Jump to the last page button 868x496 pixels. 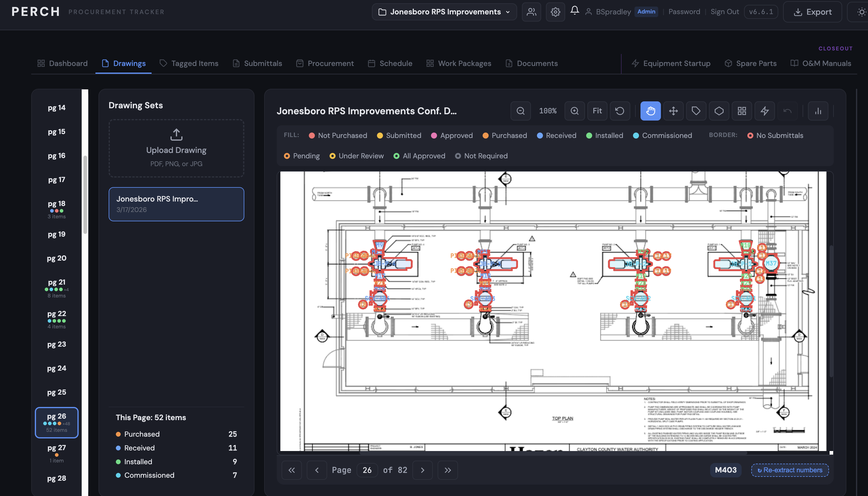[448, 470]
